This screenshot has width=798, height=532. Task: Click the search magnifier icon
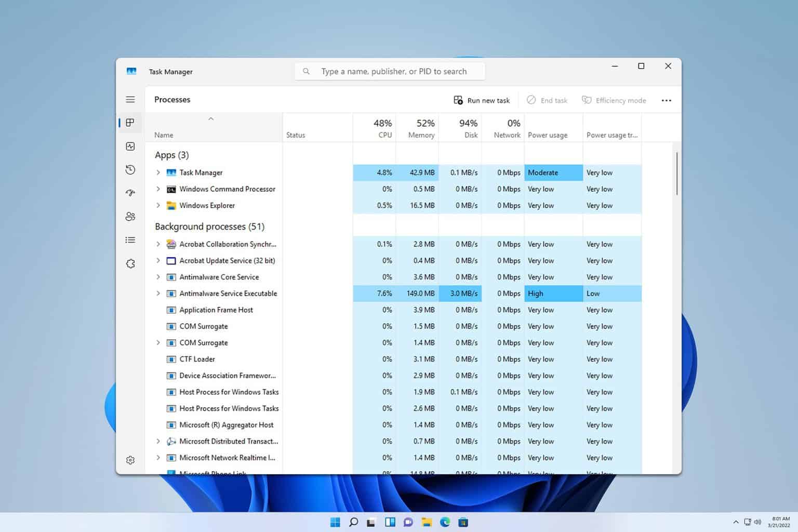(x=307, y=71)
